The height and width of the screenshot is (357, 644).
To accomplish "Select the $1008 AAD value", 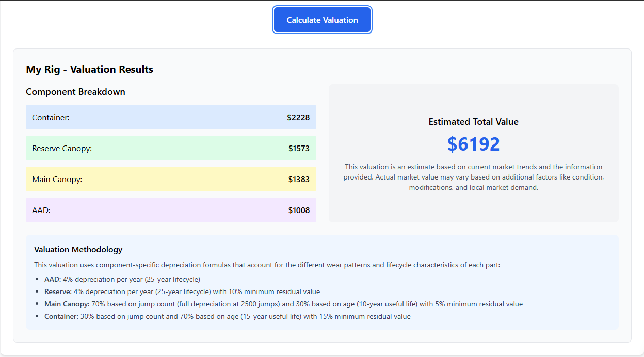I will tap(299, 210).
